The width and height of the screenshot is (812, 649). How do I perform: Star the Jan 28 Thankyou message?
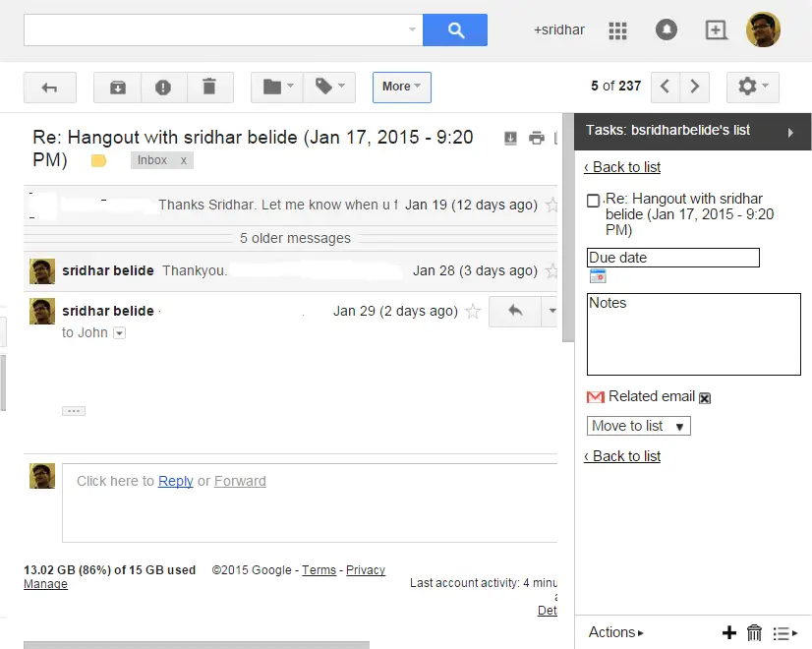click(552, 270)
